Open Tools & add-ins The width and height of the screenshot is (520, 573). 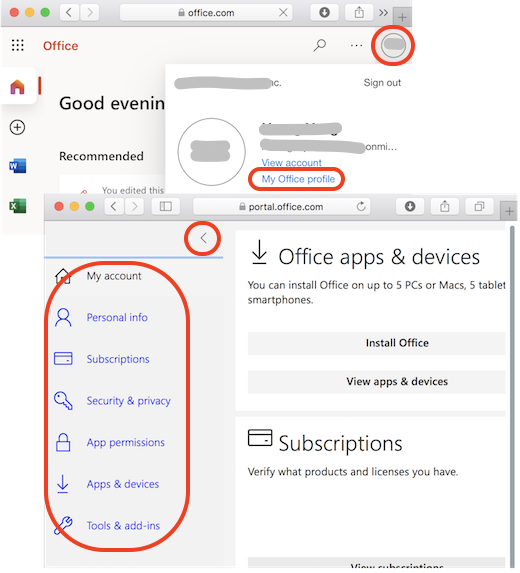pos(123,526)
